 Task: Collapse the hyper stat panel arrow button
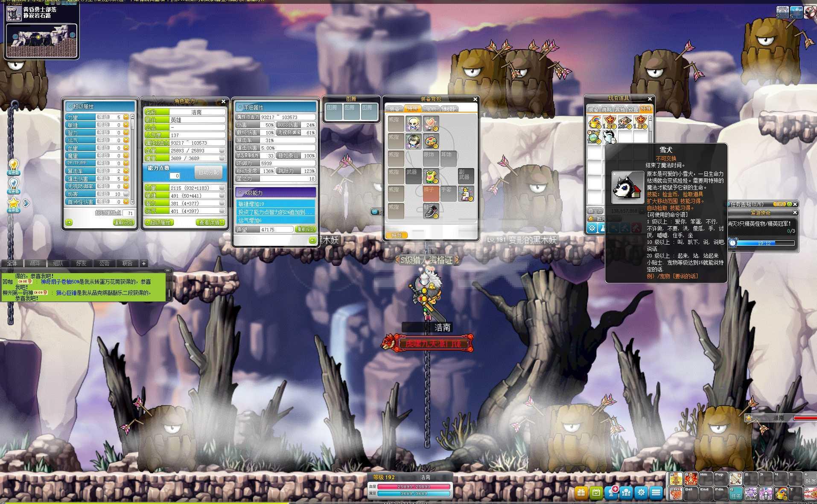pos(69,222)
